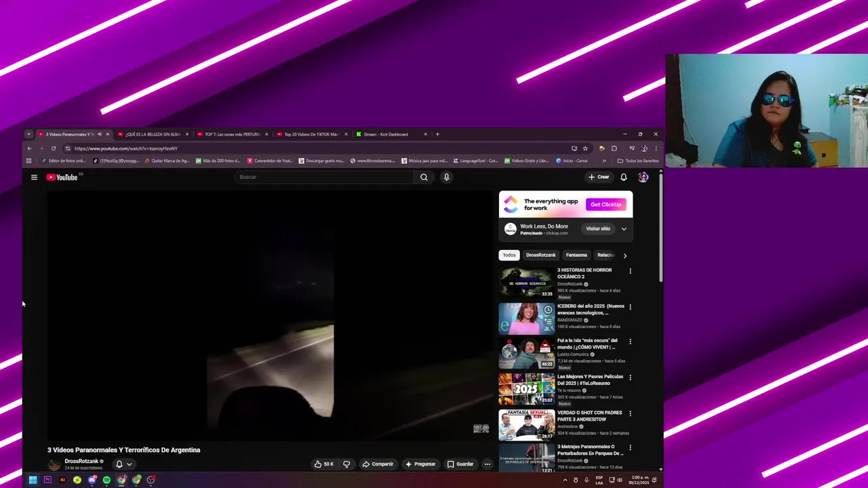Open the Chrome extensions puzzle icon
The height and width of the screenshot is (488, 868).
[614, 148]
